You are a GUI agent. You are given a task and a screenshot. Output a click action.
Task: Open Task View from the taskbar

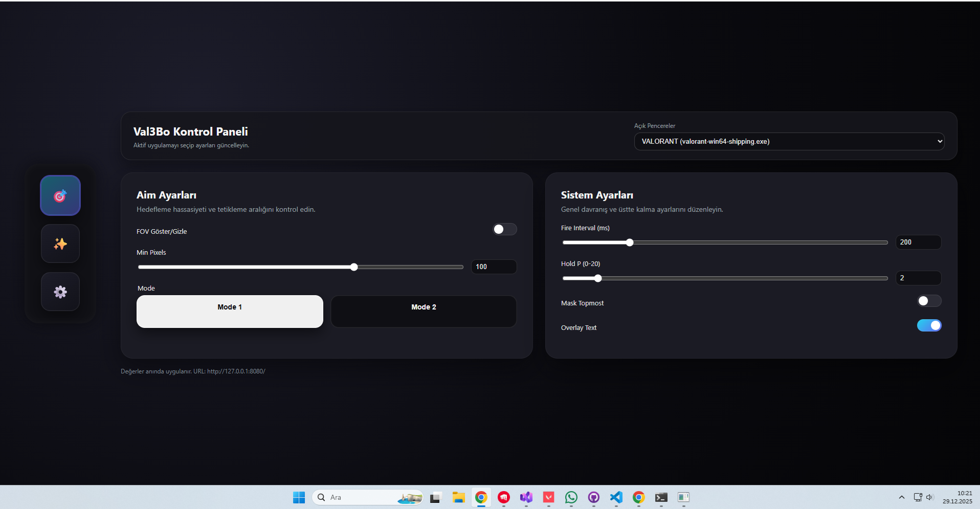tap(435, 497)
